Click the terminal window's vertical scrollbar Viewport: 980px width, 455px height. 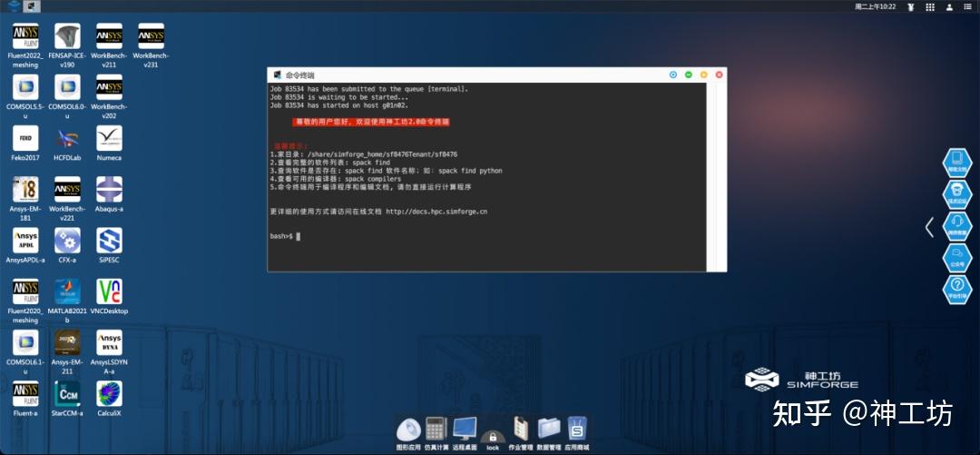pos(716,177)
